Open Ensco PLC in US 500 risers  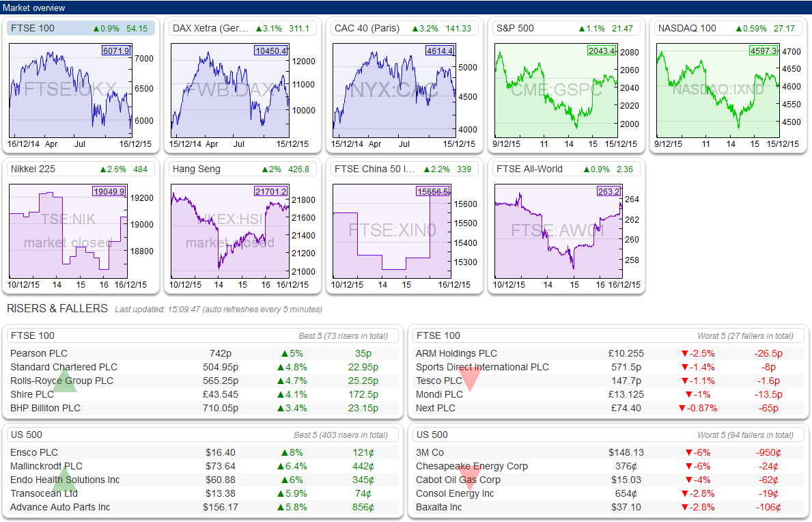pyautogui.click(x=34, y=452)
